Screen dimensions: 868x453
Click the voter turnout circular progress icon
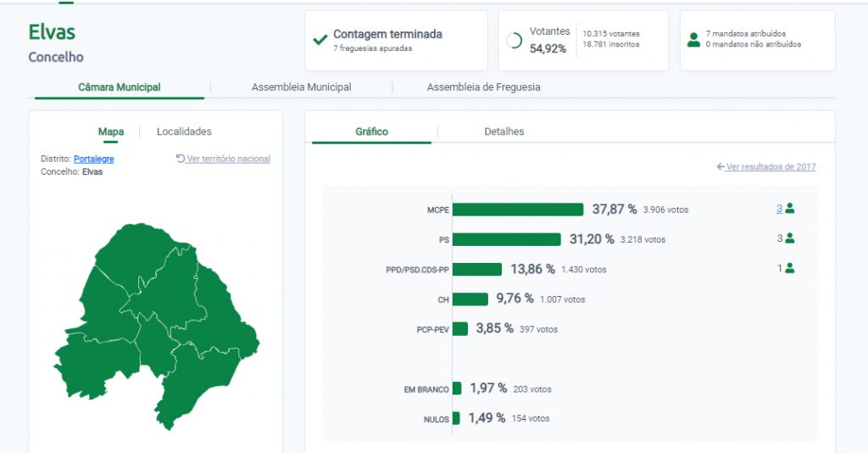pyautogui.click(x=514, y=40)
